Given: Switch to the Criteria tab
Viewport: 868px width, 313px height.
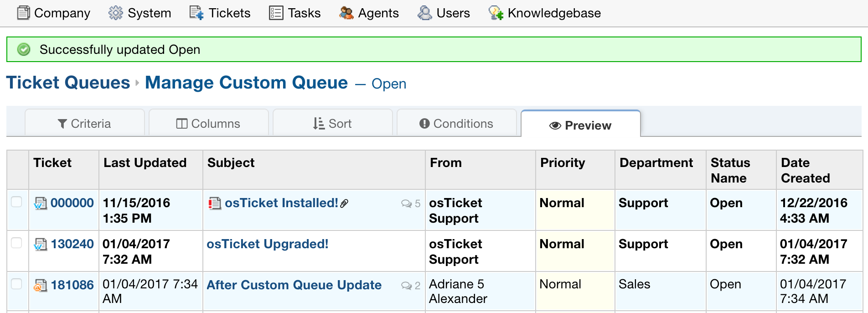Looking at the screenshot, I should [x=85, y=123].
